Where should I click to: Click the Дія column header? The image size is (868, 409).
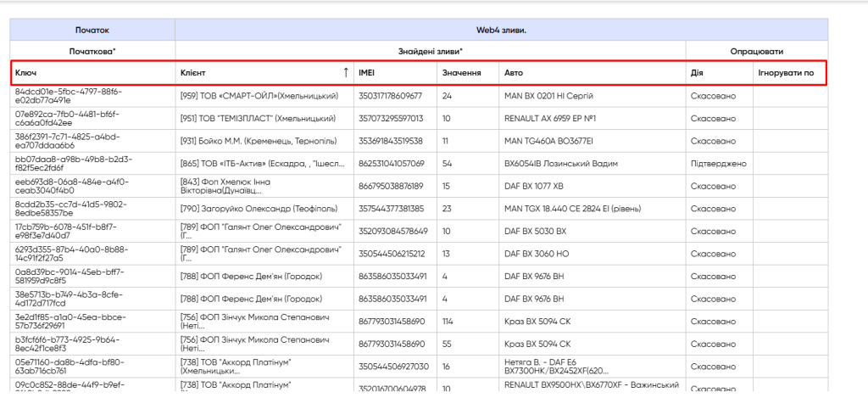coord(697,73)
